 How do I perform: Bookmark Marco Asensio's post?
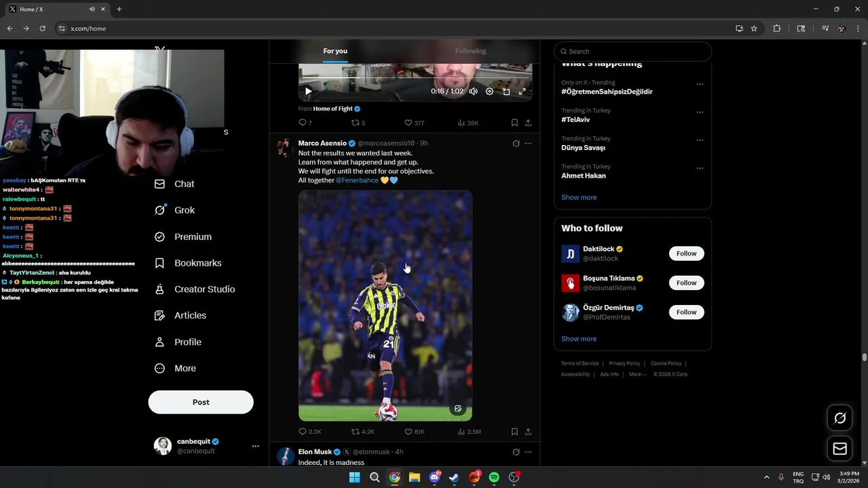pyautogui.click(x=515, y=432)
